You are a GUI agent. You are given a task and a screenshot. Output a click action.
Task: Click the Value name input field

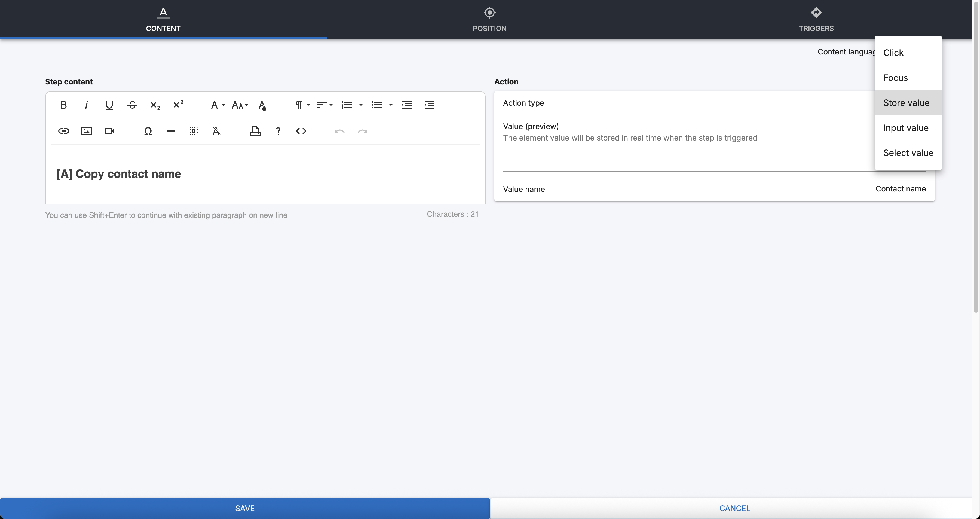tap(819, 189)
